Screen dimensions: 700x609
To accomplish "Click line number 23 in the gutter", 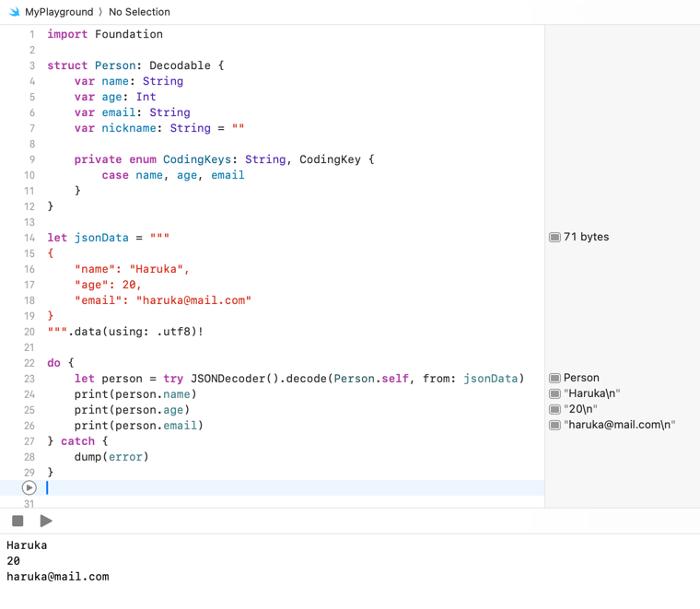I will tap(29, 378).
